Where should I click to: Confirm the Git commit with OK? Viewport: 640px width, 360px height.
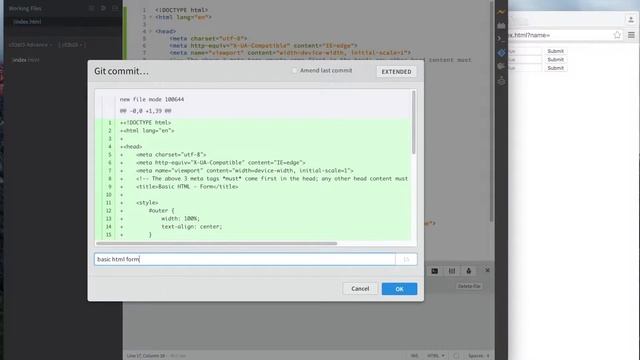click(x=399, y=289)
